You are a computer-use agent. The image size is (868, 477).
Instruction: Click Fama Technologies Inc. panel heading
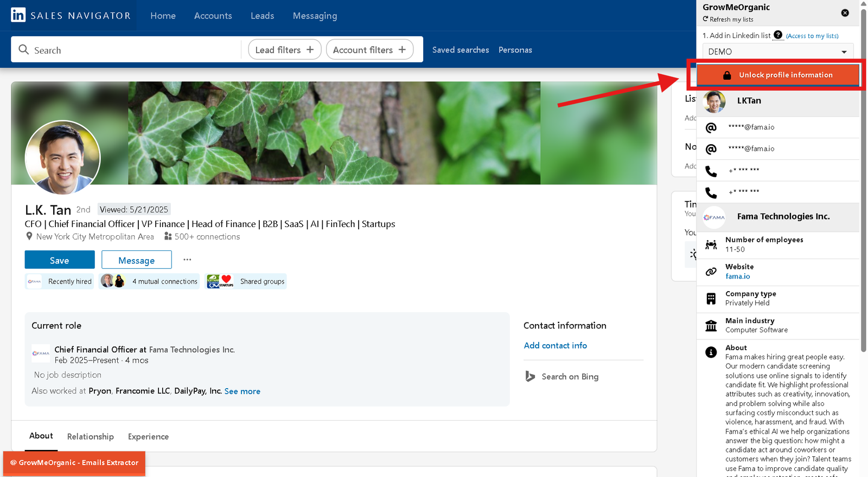[x=783, y=216]
